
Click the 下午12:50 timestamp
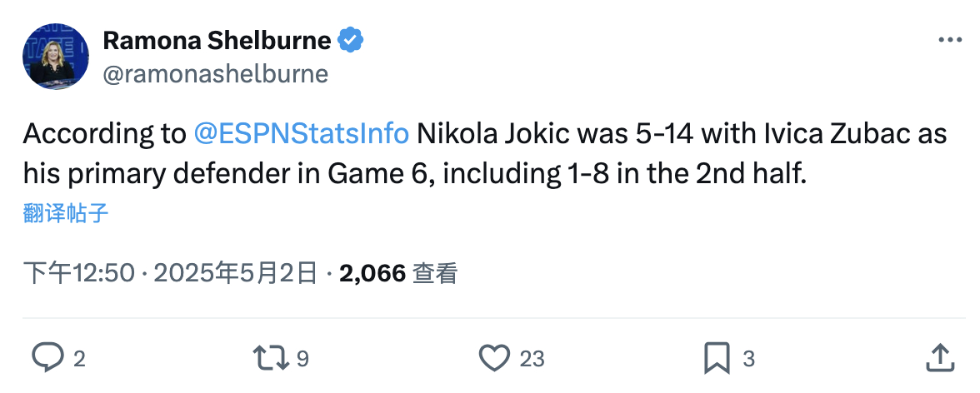coord(78,274)
